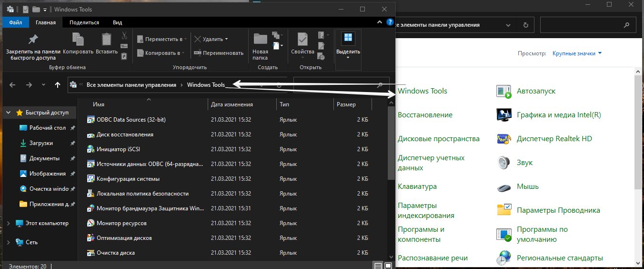Click the Control Panel search field
Screen dimensions: 644x269
coord(588,25)
